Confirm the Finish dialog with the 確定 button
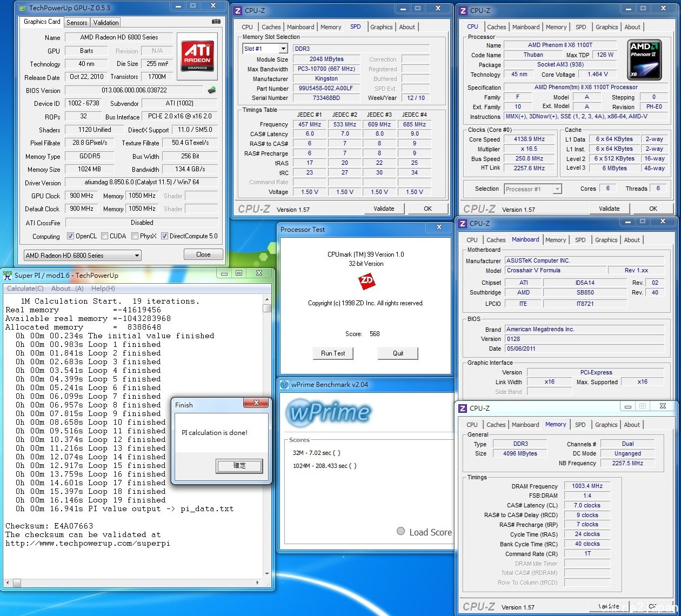The height and width of the screenshot is (616, 681). [239, 465]
